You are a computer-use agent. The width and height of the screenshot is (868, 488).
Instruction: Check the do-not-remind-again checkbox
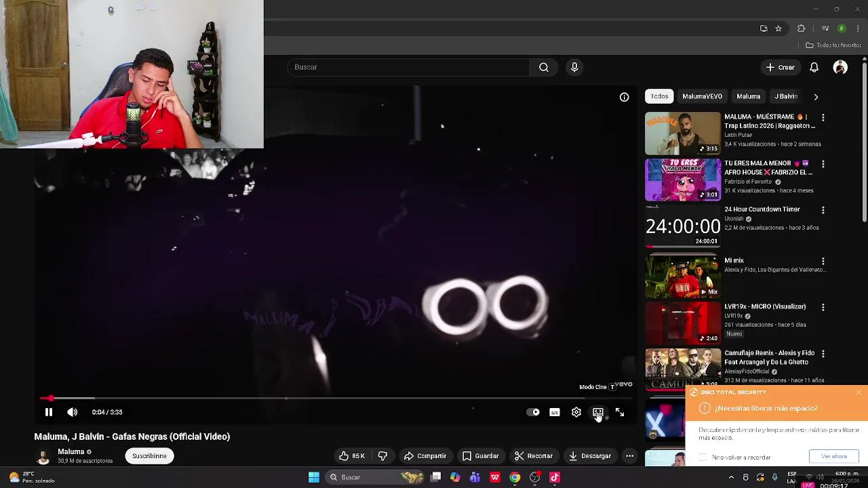pos(703,457)
